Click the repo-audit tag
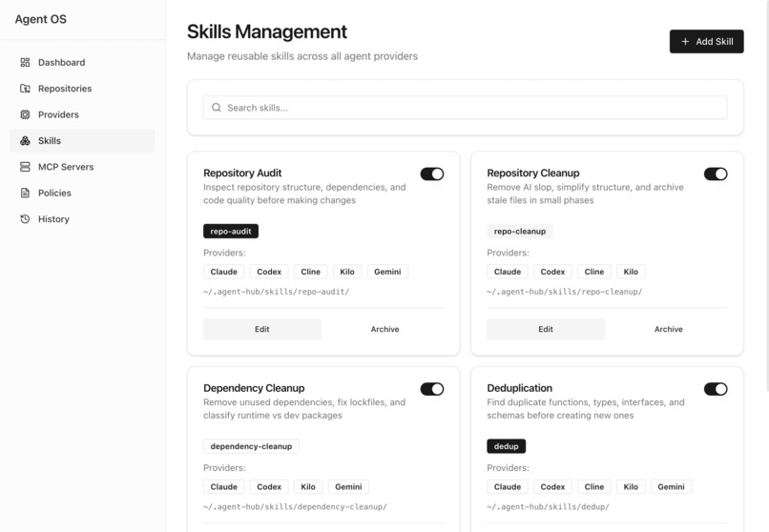Screen dimensions: 769x532 [231, 232]
